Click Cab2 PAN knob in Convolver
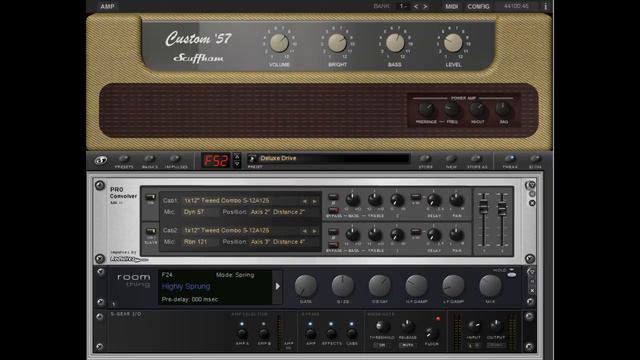 456,234
